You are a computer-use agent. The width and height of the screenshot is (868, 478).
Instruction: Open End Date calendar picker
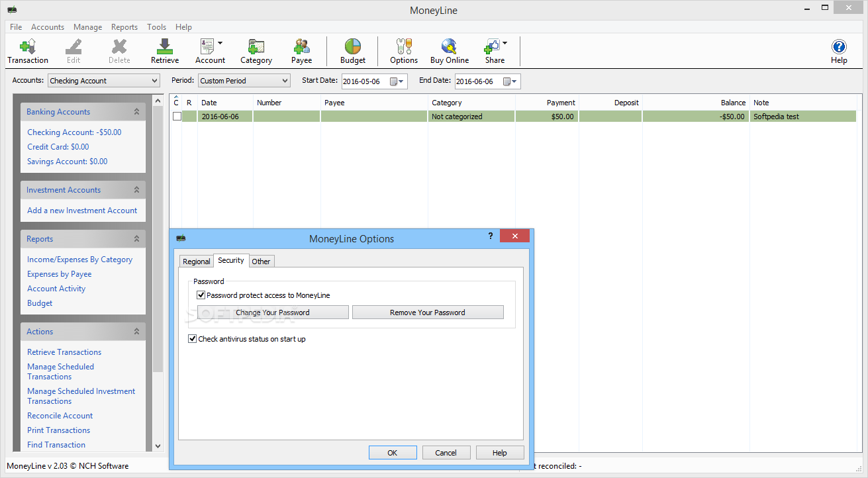pos(510,81)
